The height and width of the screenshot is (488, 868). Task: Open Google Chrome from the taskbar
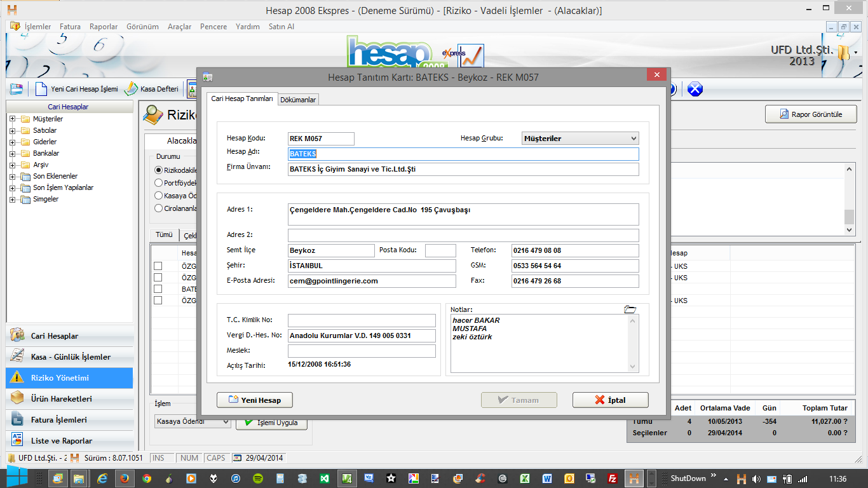tap(147, 478)
